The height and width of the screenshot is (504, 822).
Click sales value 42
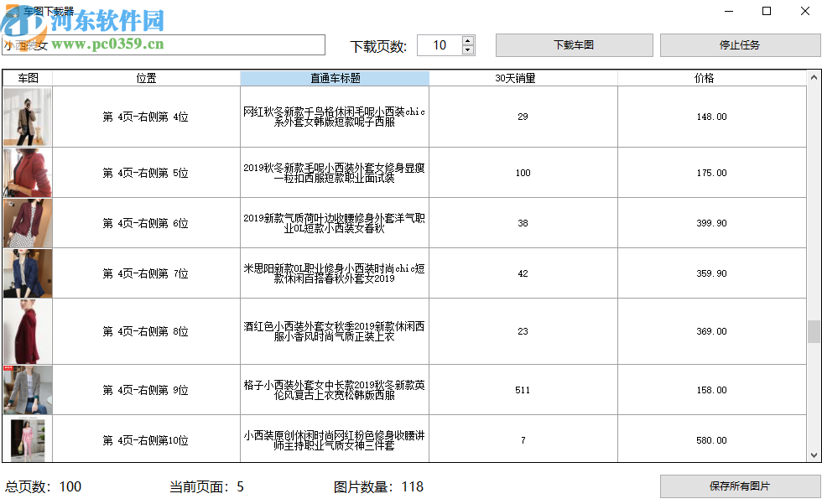523,273
